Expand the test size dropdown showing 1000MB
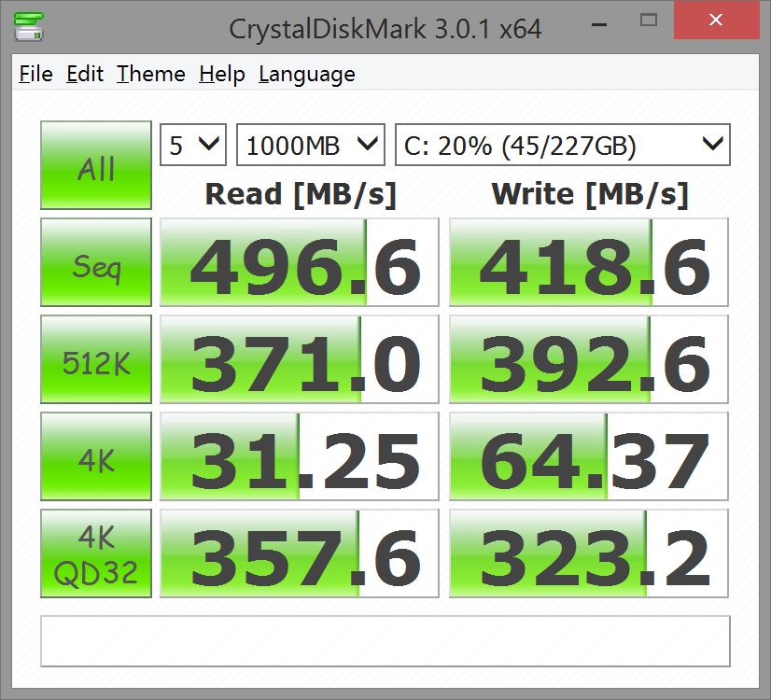This screenshot has width=771, height=700. click(311, 145)
